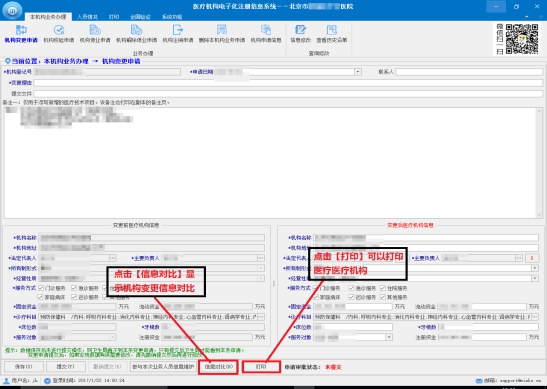
Task: Click the remarks area vertical scrollbar
Action: point(539,163)
